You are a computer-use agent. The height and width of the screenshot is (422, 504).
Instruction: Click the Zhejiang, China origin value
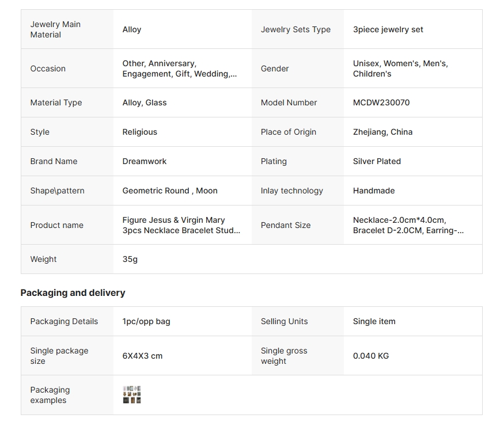coord(382,132)
